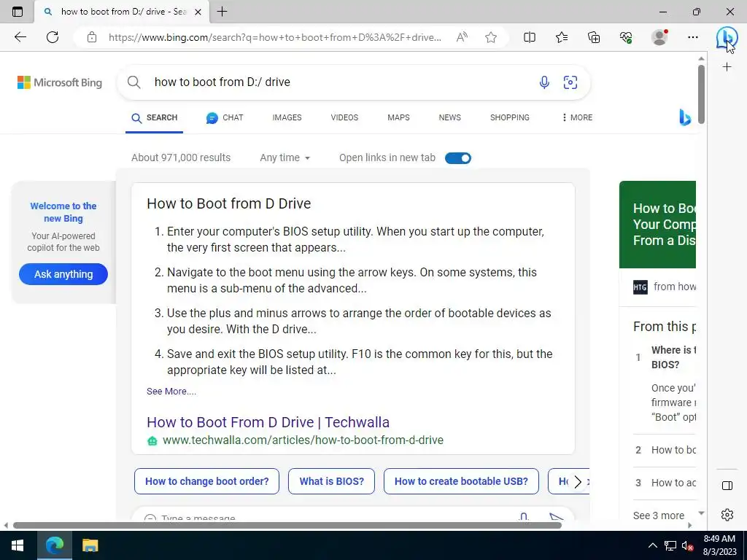Image resolution: width=747 pixels, height=560 pixels.
Task: Open sidebar settings gear icon
Action: [727, 515]
